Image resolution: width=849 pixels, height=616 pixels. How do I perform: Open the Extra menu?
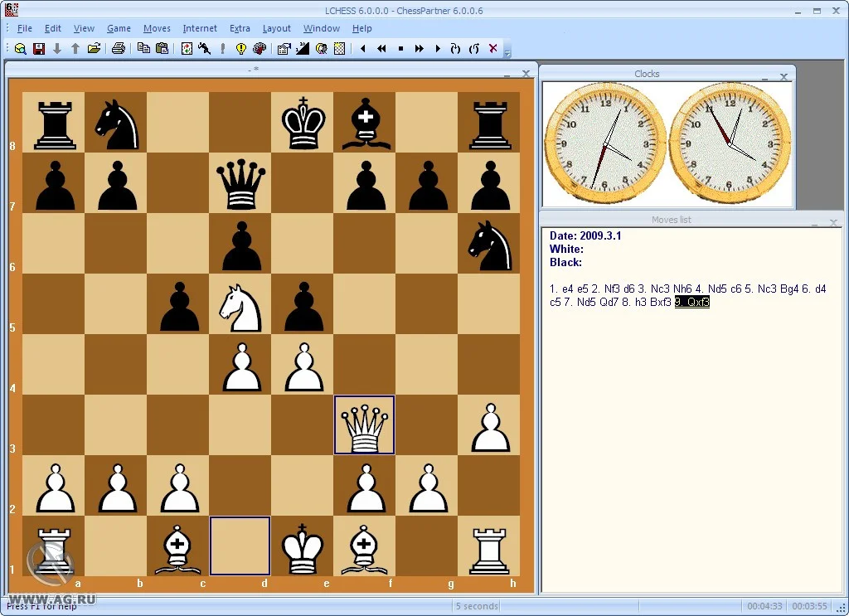[240, 28]
